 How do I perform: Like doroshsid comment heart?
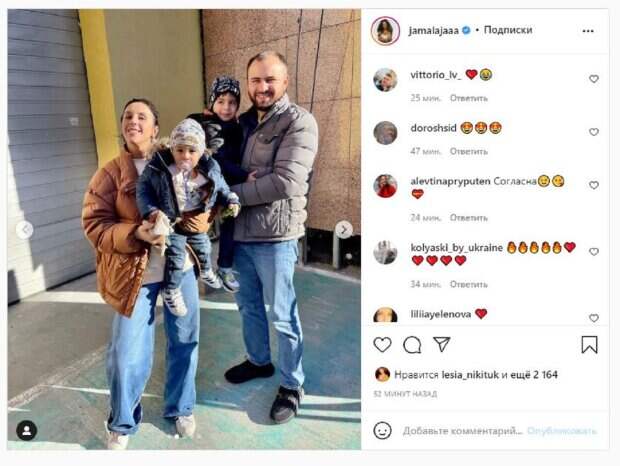click(x=594, y=132)
